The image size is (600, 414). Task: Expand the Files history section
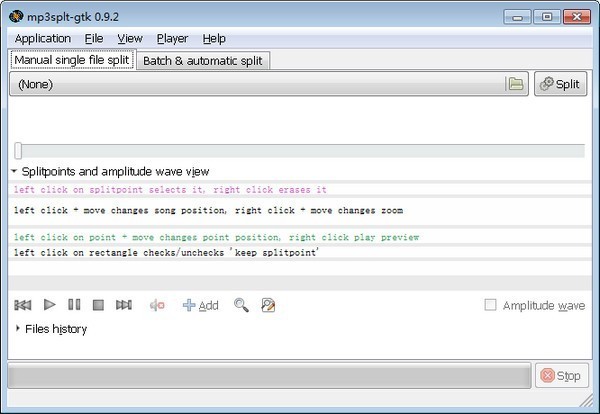point(18,328)
